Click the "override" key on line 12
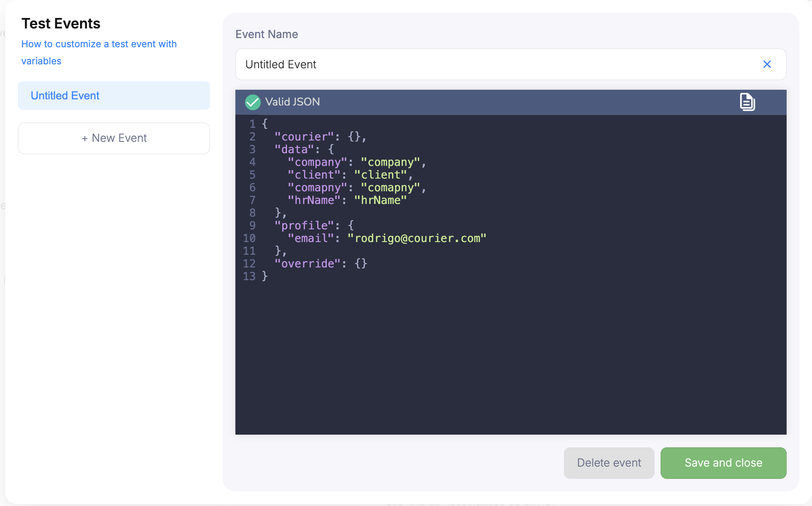This screenshot has height=506, width=812. 307,264
